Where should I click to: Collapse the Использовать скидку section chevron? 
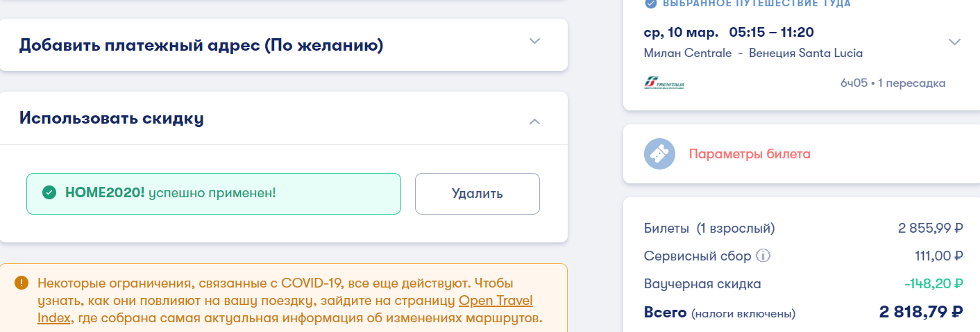534,122
